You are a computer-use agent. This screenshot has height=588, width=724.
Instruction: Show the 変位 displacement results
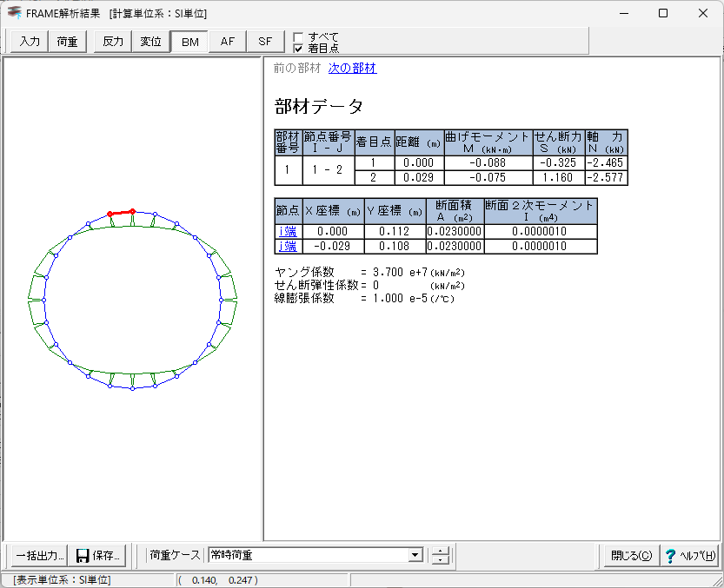coord(151,42)
